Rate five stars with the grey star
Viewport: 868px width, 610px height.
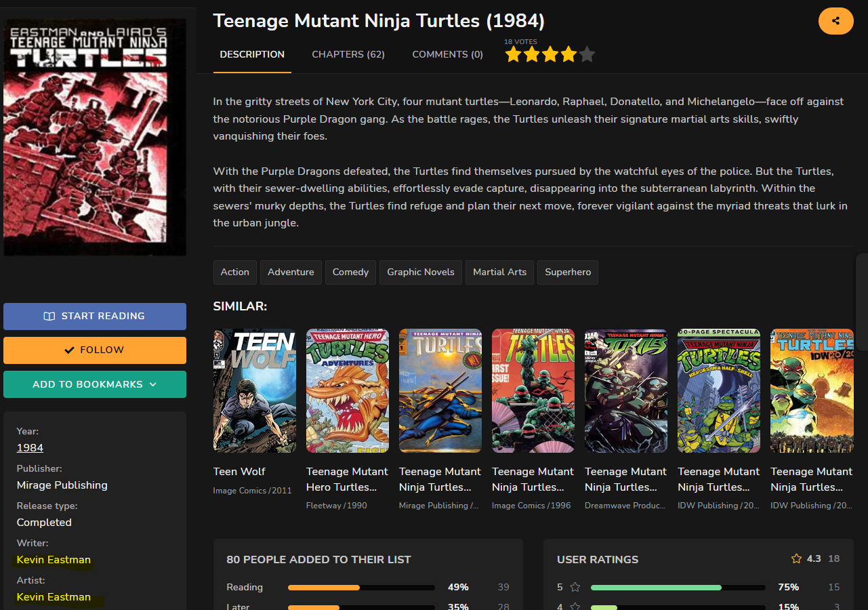[x=587, y=54]
